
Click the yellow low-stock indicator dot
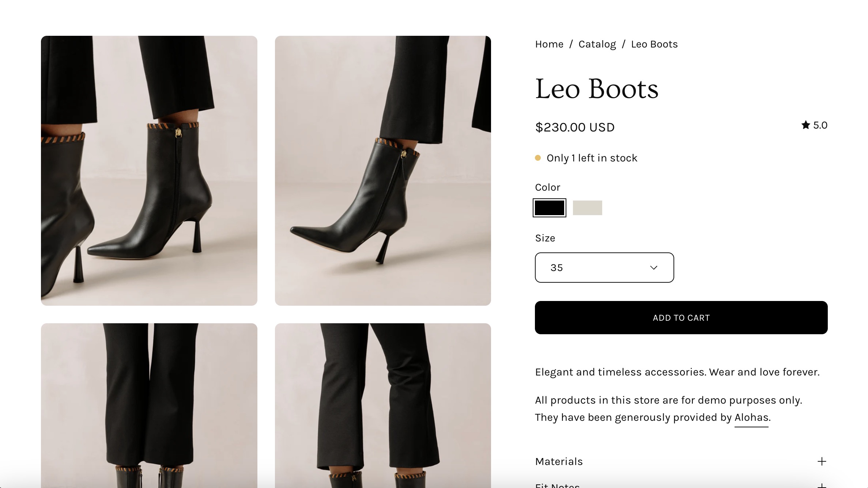pos(538,158)
